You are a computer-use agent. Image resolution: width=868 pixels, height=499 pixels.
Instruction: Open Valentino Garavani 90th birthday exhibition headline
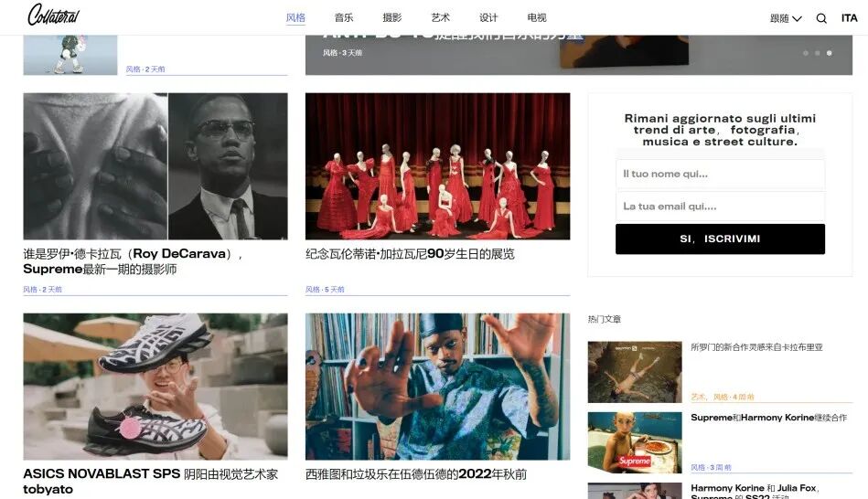click(410, 254)
